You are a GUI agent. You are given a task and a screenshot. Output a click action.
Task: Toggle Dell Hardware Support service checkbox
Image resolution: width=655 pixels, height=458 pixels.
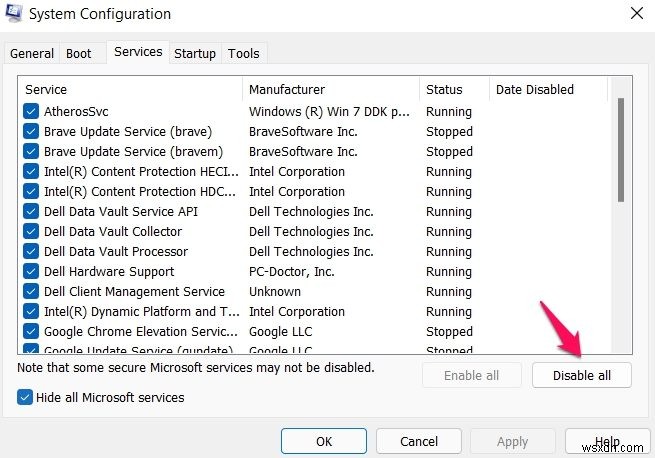tap(31, 272)
